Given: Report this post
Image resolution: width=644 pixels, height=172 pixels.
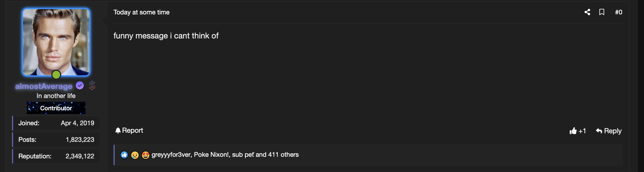Looking at the screenshot, I should click(129, 130).
